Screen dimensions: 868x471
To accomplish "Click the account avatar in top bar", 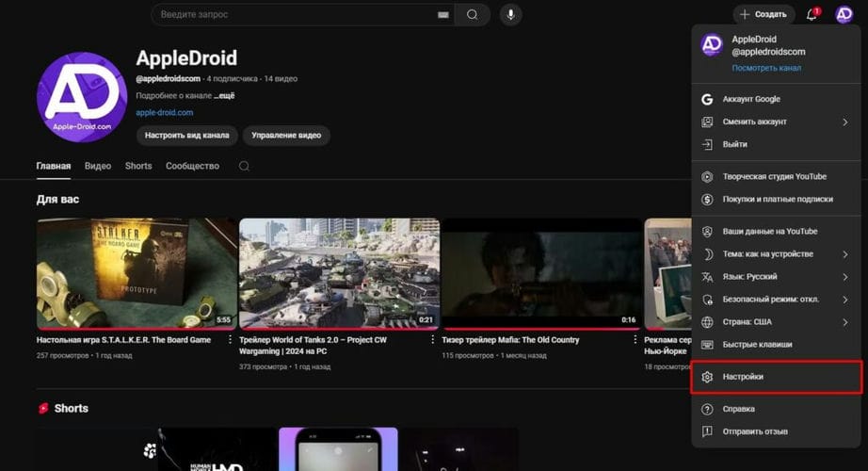I will click(844, 14).
